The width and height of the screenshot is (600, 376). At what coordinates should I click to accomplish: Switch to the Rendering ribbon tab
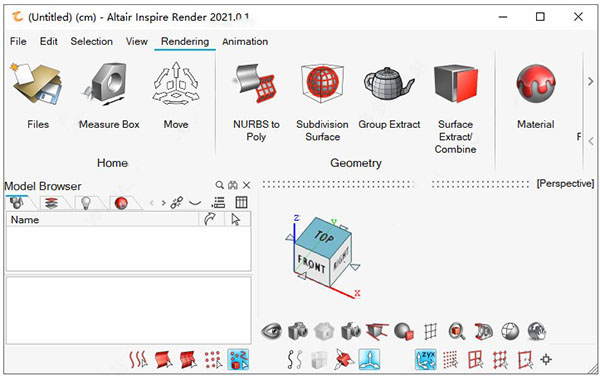coord(185,41)
